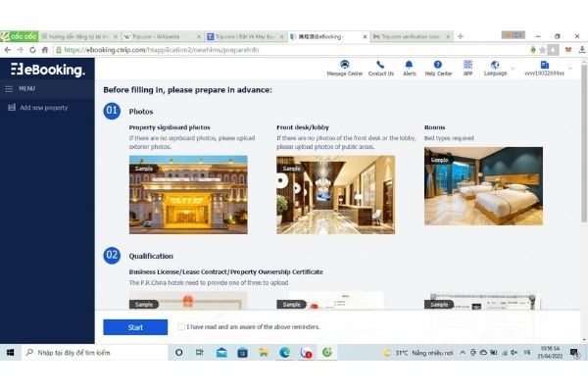The image size is (588, 392).
Task: Click the Coc Coc browser logo button
Action: tap(20, 36)
